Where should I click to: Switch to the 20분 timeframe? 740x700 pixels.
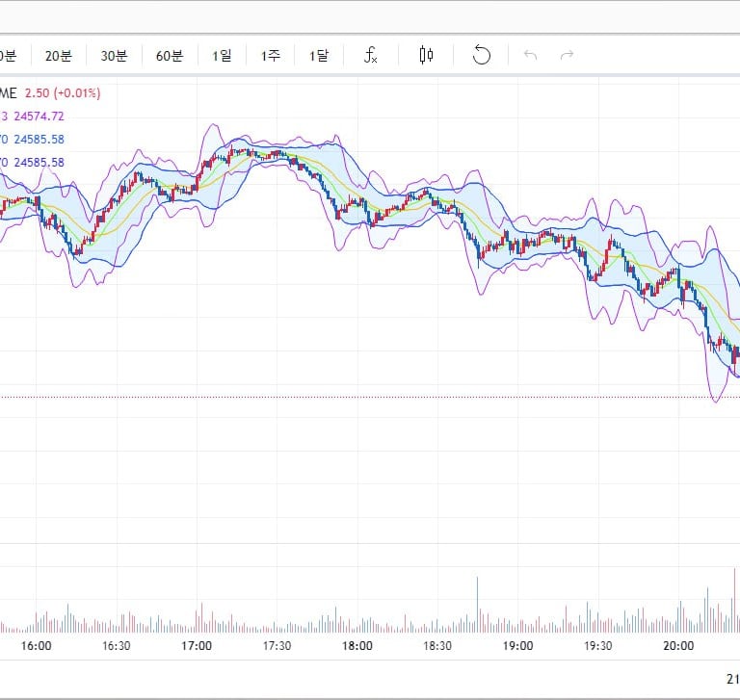coord(58,56)
